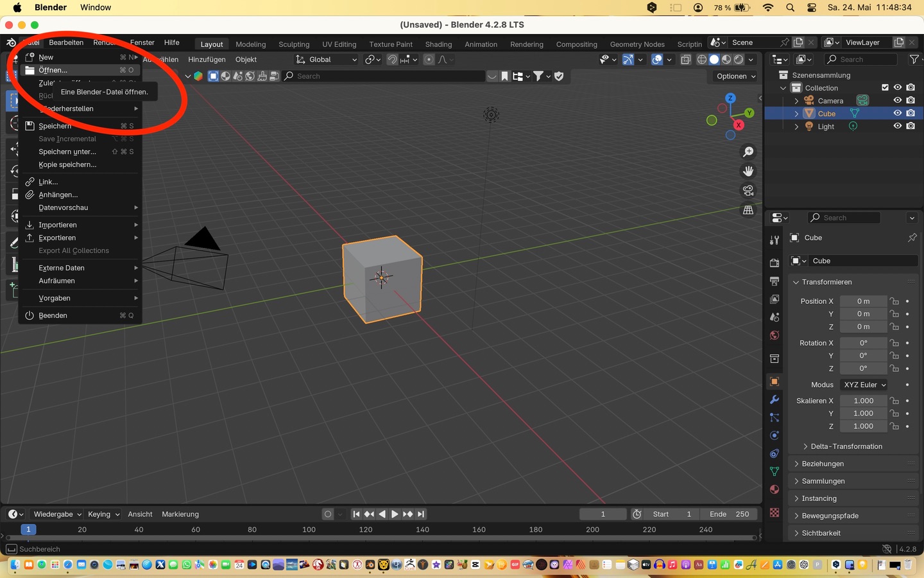This screenshot has height=578, width=924.
Task: Open the Object Data mesh tab
Action: [x=774, y=471]
